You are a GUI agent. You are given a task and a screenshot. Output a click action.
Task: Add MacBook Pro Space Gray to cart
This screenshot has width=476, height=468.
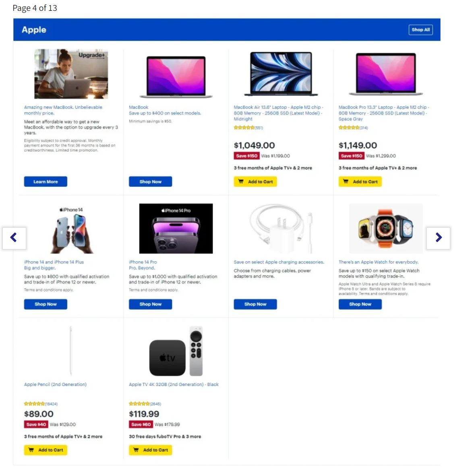click(x=360, y=181)
